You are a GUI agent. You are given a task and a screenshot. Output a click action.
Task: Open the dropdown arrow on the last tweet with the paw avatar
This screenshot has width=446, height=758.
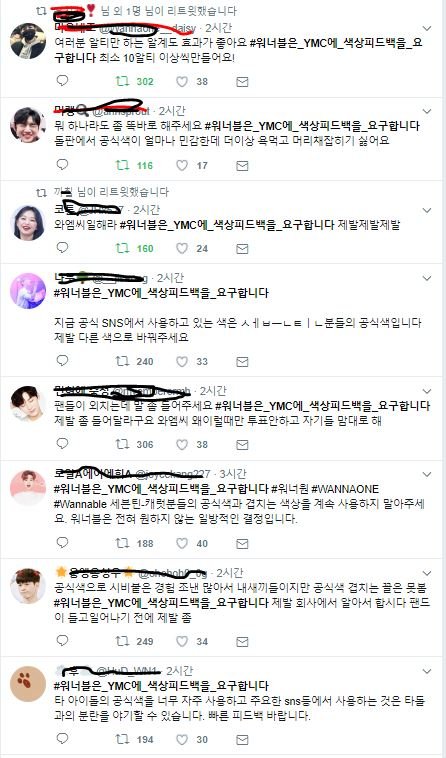click(427, 671)
